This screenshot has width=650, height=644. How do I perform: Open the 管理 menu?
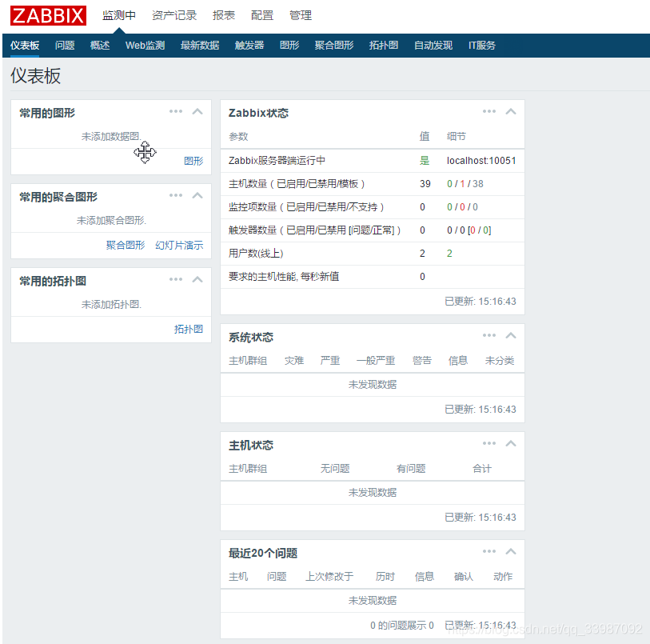301,14
